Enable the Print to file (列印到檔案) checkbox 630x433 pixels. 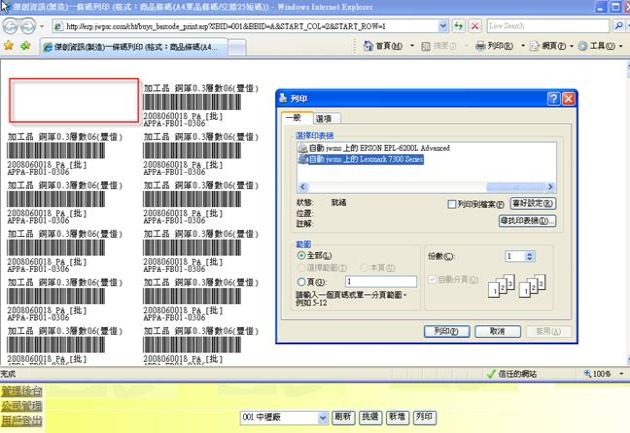click(x=453, y=204)
